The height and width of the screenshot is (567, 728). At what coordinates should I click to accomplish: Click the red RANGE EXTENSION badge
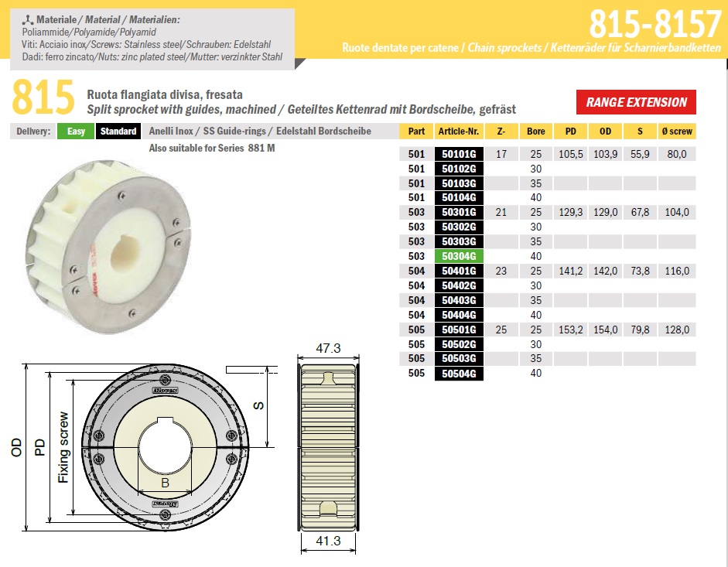click(x=636, y=102)
